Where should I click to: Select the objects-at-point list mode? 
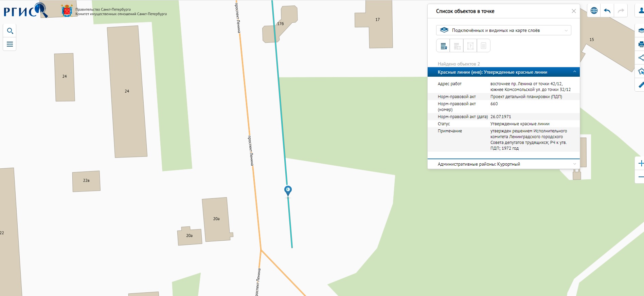point(443,46)
